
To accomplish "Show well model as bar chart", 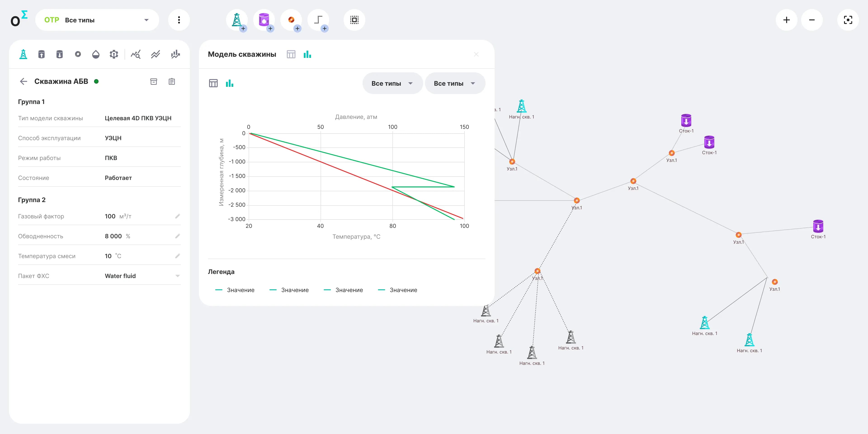I will [307, 54].
